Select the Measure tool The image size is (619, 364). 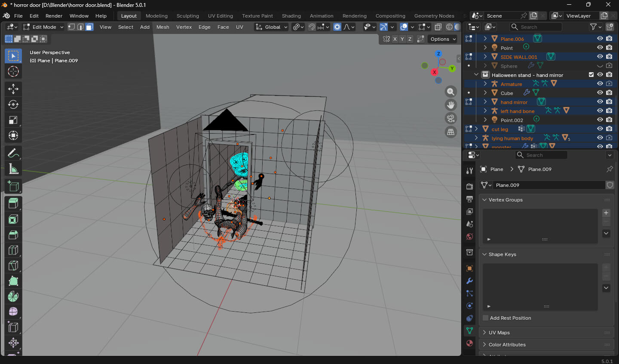coord(13,169)
